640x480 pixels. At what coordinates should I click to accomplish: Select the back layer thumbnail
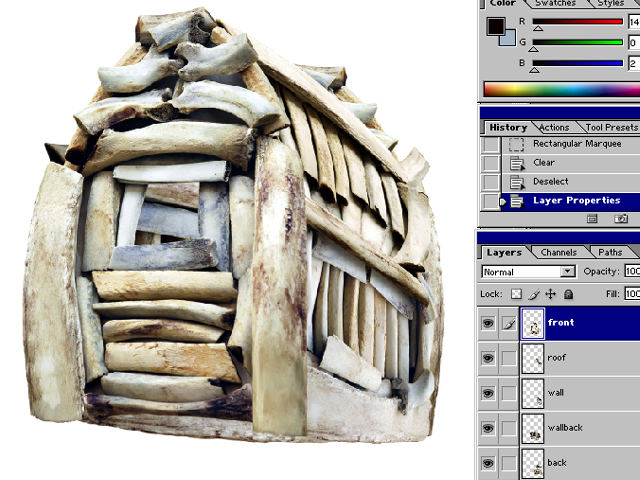click(533, 462)
